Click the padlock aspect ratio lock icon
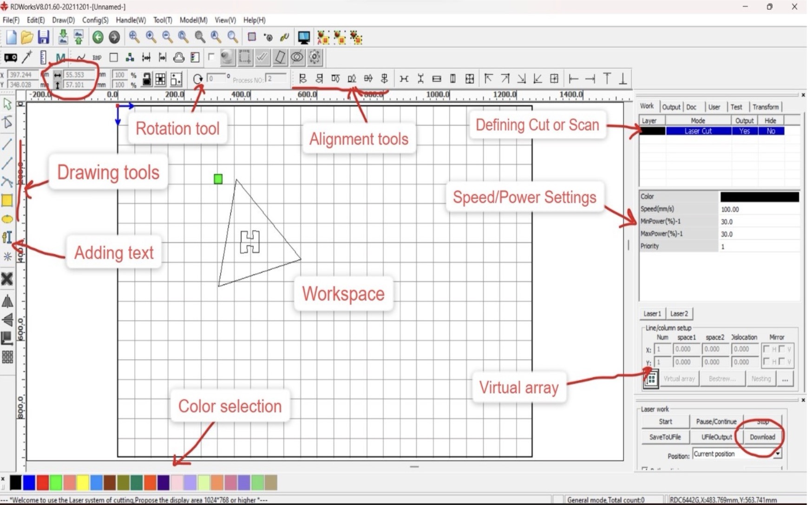 pyautogui.click(x=146, y=79)
